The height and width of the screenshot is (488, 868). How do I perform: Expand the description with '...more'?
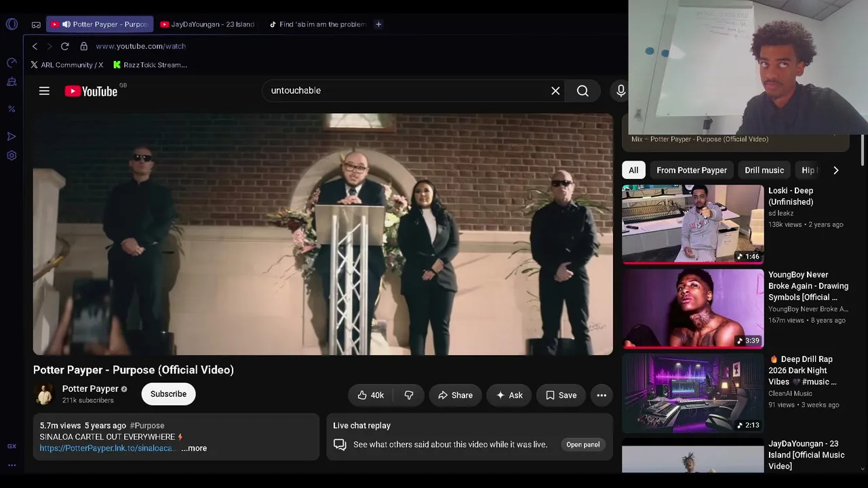(x=194, y=449)
